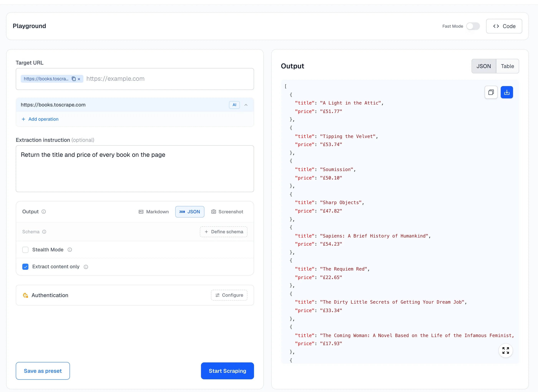
Task: Collapse the books.toscrape.com operations row
Action: (246, 105)
